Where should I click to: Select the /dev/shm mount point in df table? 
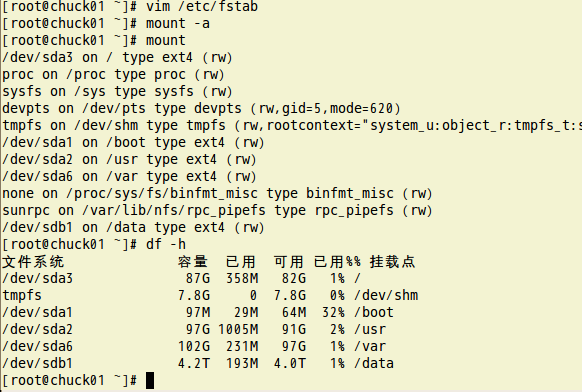386,295
